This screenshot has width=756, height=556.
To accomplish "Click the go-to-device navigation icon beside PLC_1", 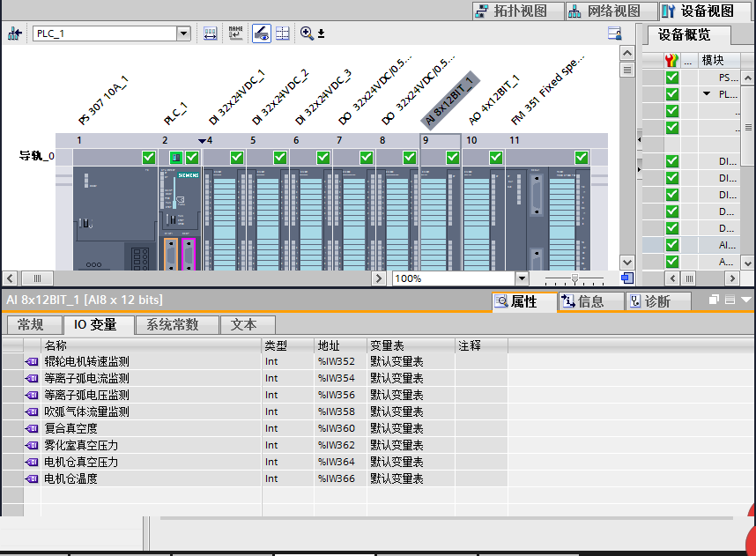I will tap(14, 33).
